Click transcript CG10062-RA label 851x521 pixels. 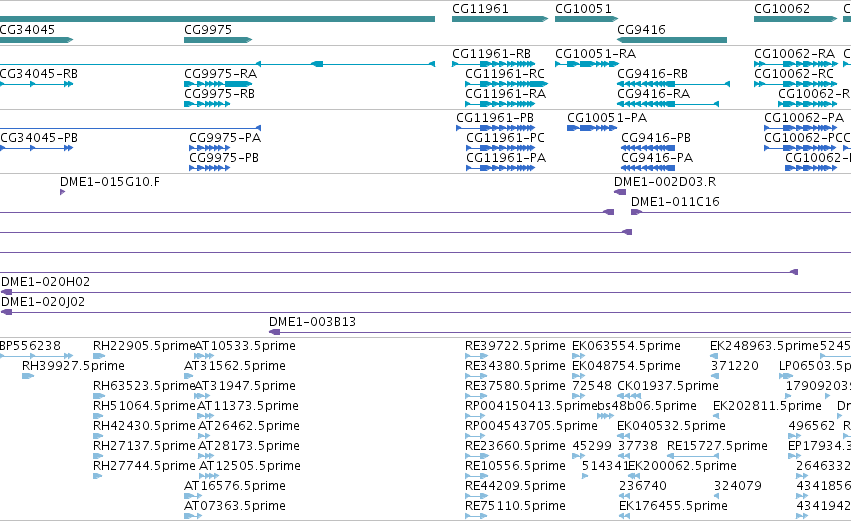(795, 54)
